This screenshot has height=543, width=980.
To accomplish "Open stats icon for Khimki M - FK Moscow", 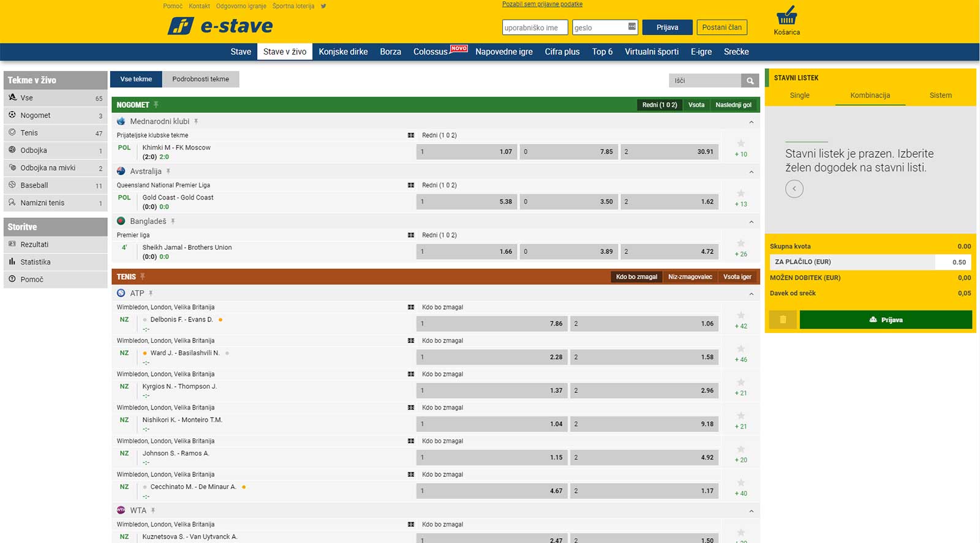I will [x=411, y=135].
